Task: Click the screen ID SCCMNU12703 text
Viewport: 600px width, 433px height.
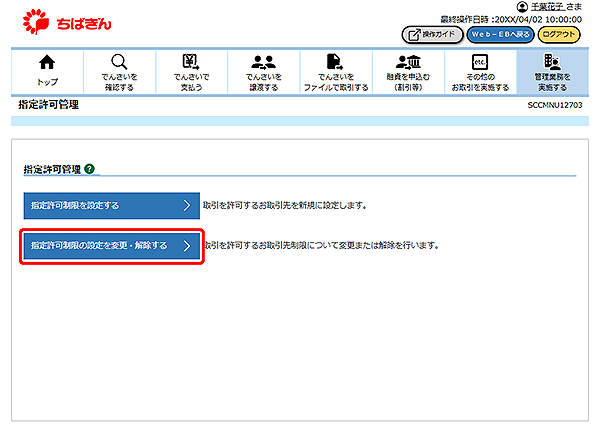Action: pos(555,105)
